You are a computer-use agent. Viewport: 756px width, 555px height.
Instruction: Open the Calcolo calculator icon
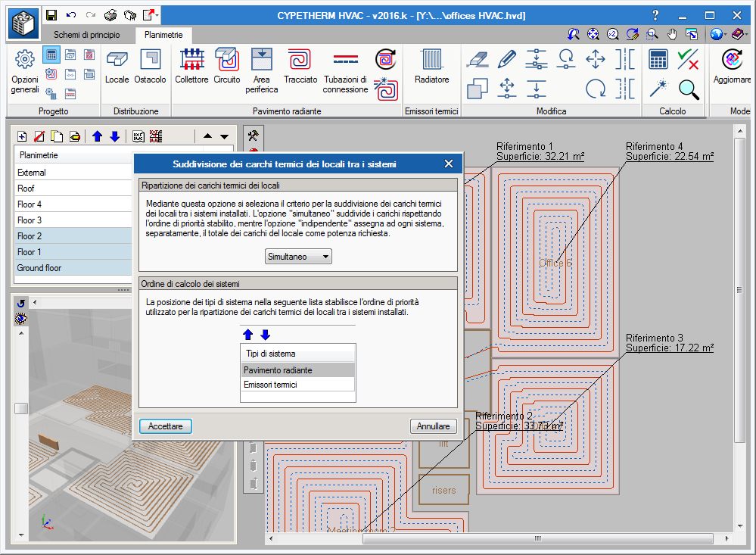click(658, 59)
